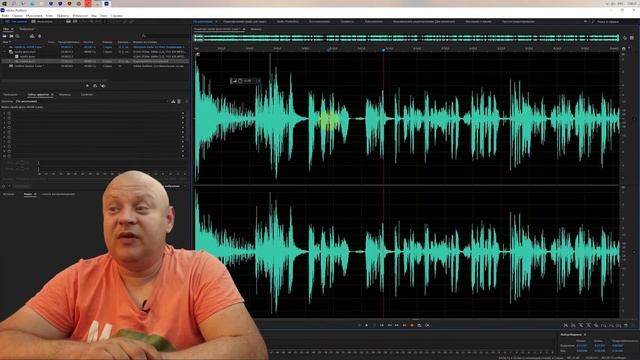
Task: Toggle power for effects rack slot 3
Action: 9,122
